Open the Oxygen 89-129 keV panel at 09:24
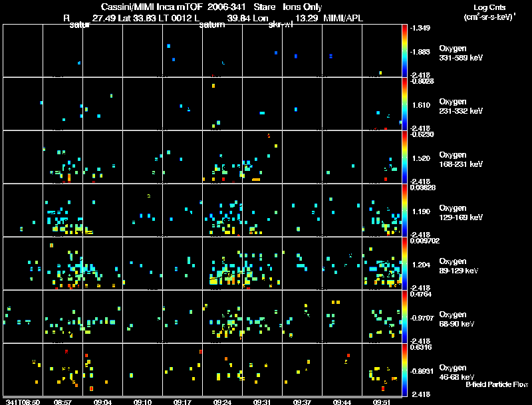The height and width of the screenshot is (405, 532). (x=222, y=263)
